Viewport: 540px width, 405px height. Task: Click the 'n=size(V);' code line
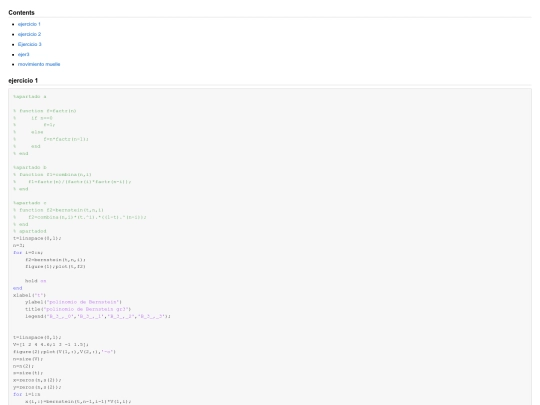tap(28, 359)
